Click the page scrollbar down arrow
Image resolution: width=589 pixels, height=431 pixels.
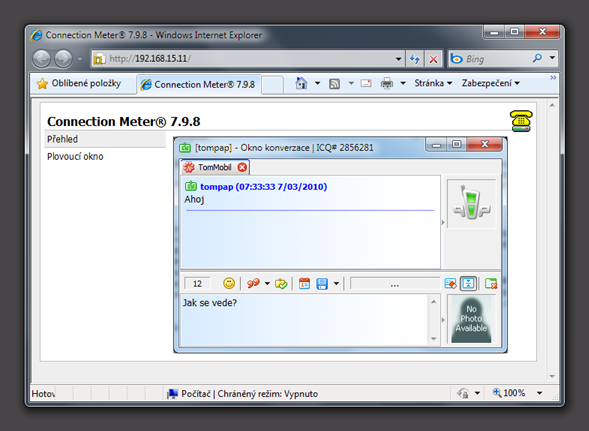tap(552, 376)
